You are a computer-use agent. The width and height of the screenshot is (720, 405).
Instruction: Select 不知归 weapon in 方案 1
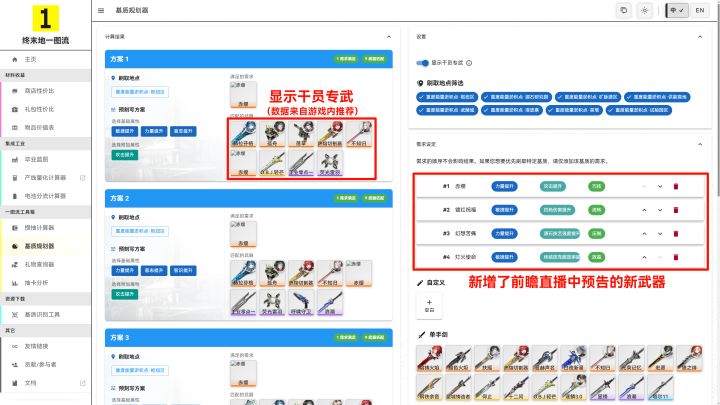click(359, 134)
